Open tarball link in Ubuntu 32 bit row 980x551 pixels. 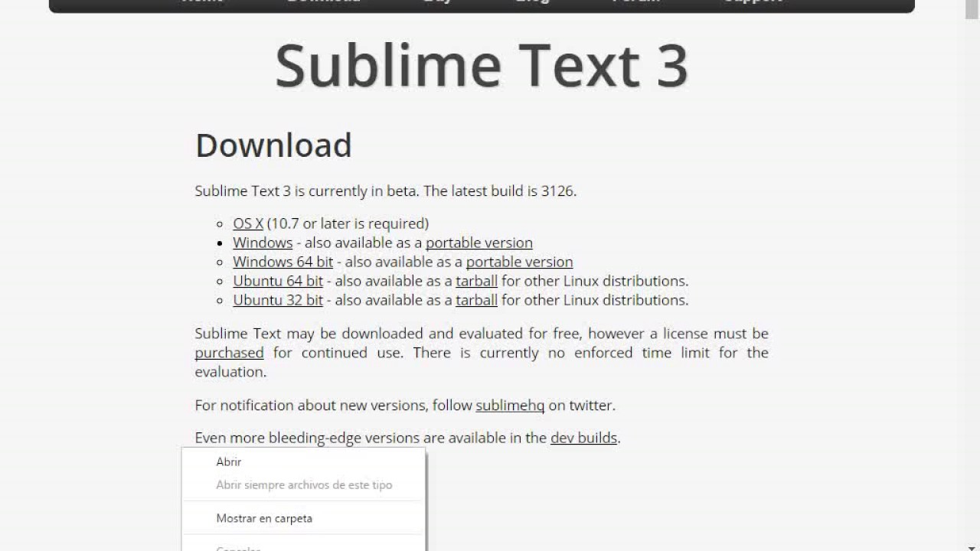(476, 300)
